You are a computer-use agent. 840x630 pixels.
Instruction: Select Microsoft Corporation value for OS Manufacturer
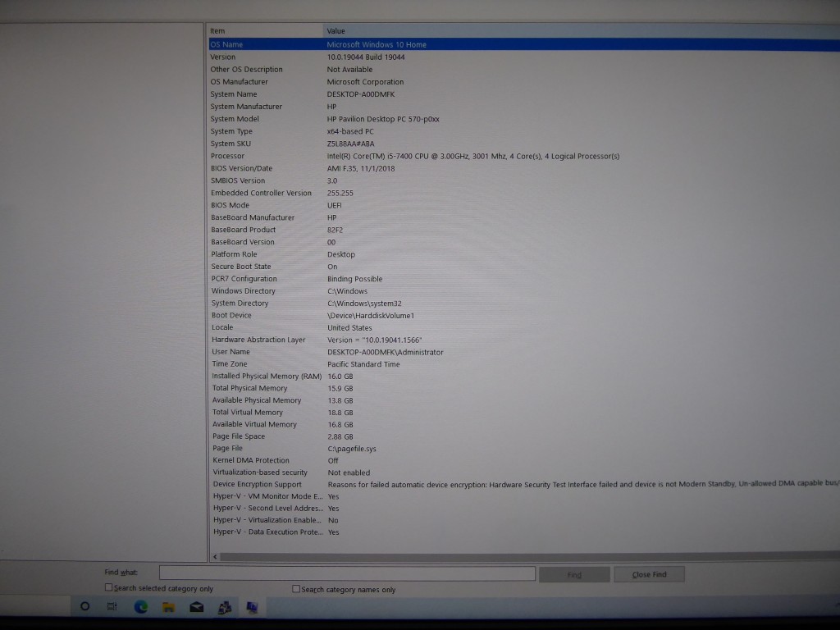(365, 82)
